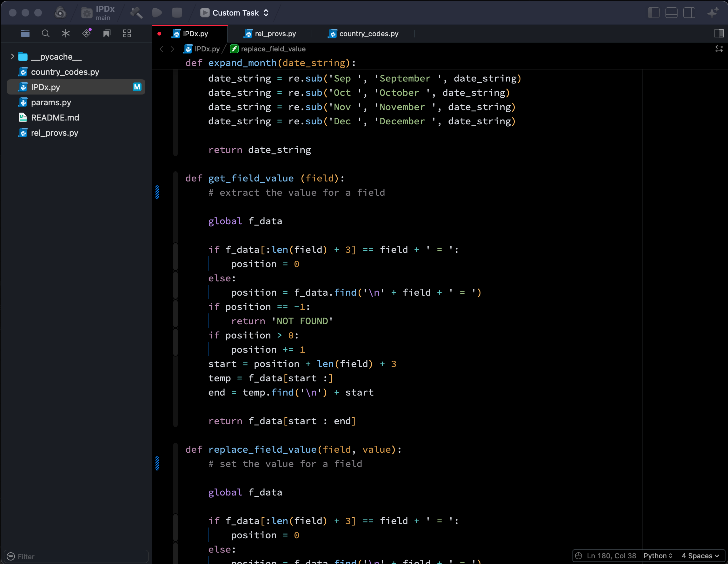Viewport: 728px width, 564px height.
Task: Toggle the right sidebar panel
Action: [x=689, y=13]
